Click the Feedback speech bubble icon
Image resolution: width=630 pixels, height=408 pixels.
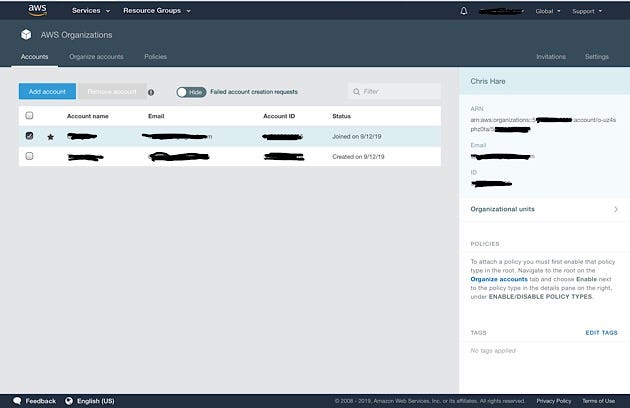17,401
